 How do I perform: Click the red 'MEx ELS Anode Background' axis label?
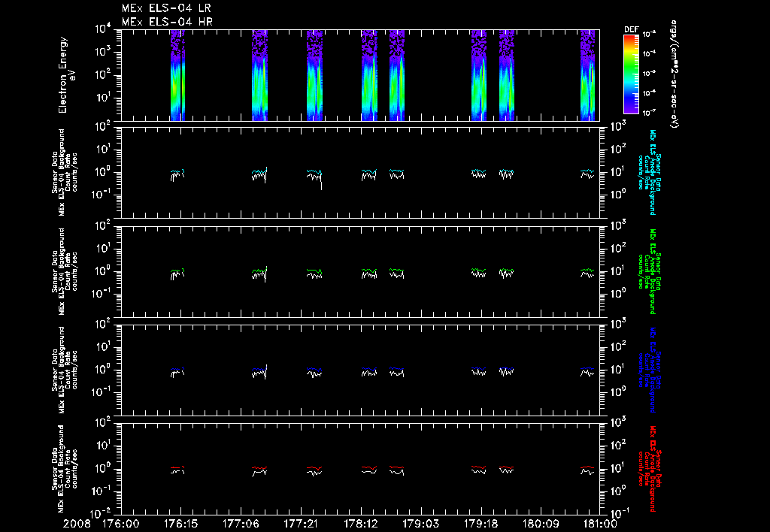(x=653, y=469)
